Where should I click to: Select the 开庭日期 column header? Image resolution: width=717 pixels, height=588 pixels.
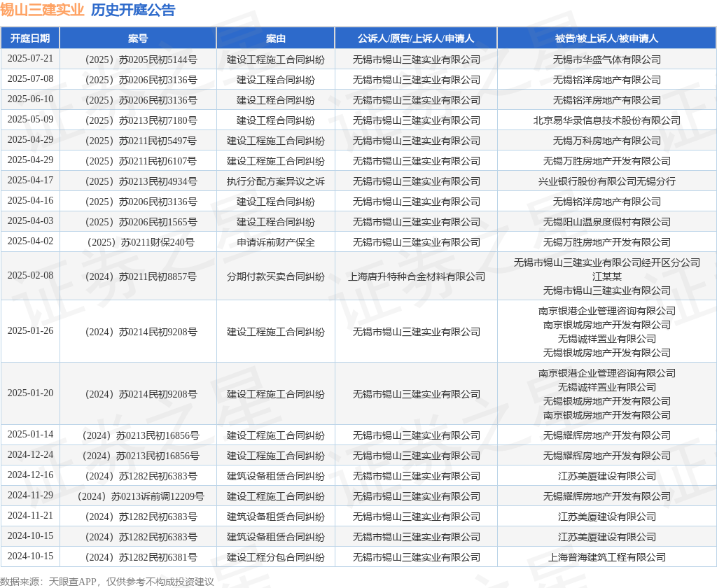[x=30, y=38]
